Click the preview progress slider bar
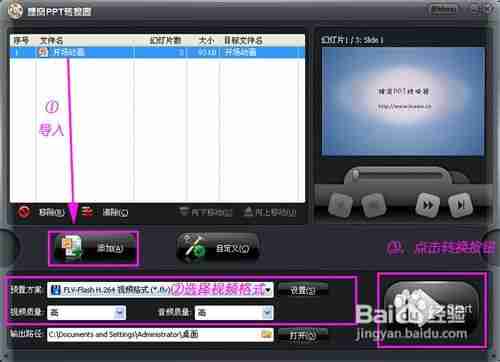 coord(398,174)
